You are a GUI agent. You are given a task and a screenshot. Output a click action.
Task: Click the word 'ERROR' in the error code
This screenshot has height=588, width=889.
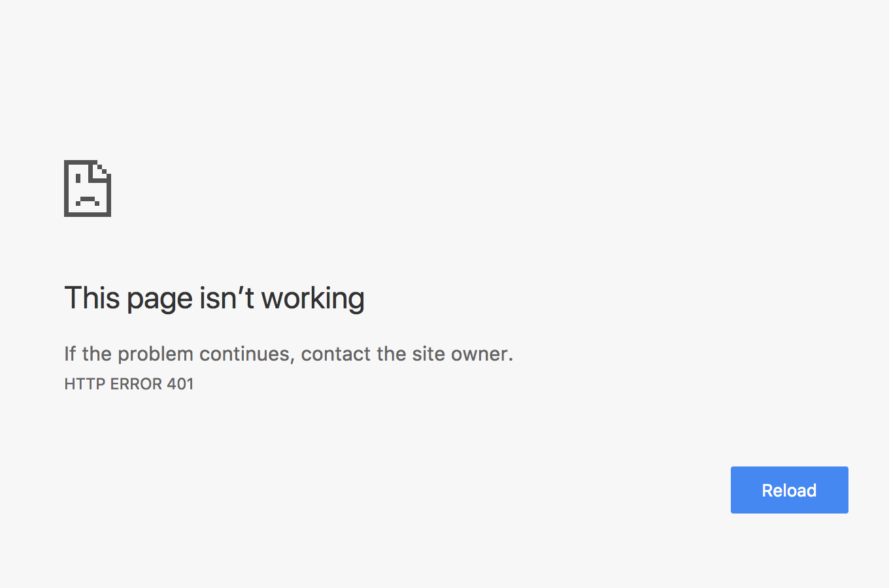(136, 384)
